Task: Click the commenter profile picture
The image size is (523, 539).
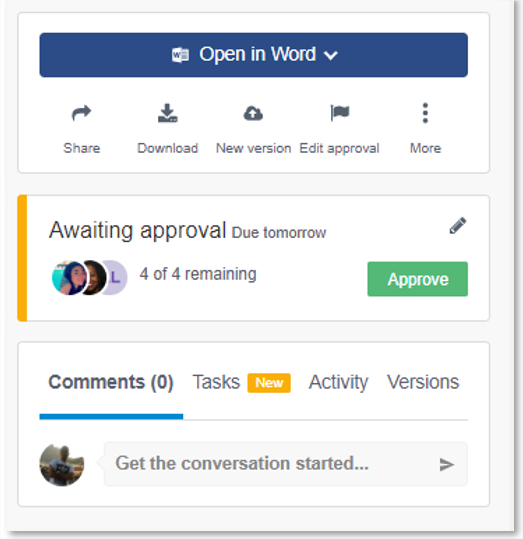Action: click(62, 465)
